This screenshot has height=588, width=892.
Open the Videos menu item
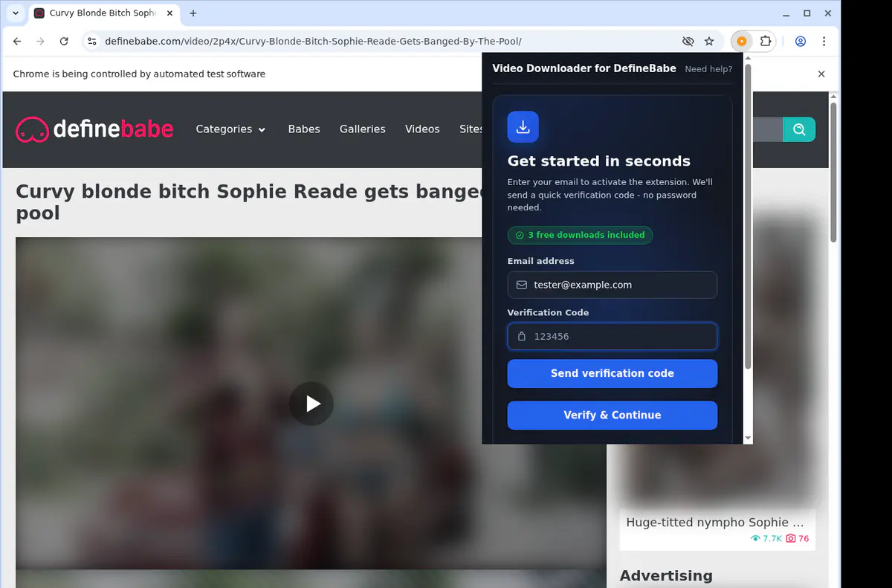coord(422,129)
